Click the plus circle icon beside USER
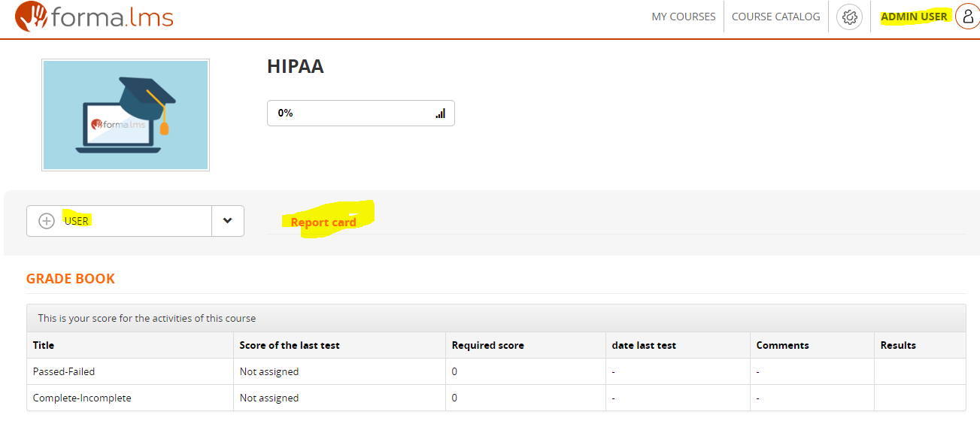 [x=47, y=221]
